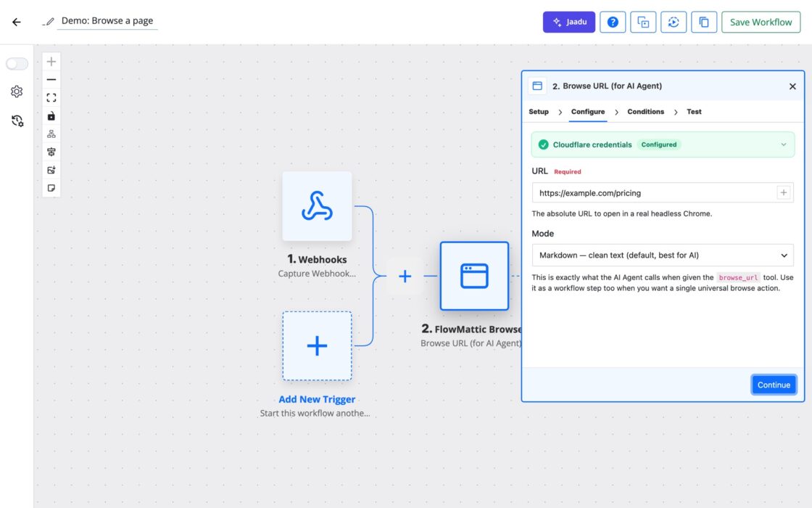This screenshot has width=812, height=508.
Task: Click the export image icon in canvas toolbar
Action: [x=51, y=170]
